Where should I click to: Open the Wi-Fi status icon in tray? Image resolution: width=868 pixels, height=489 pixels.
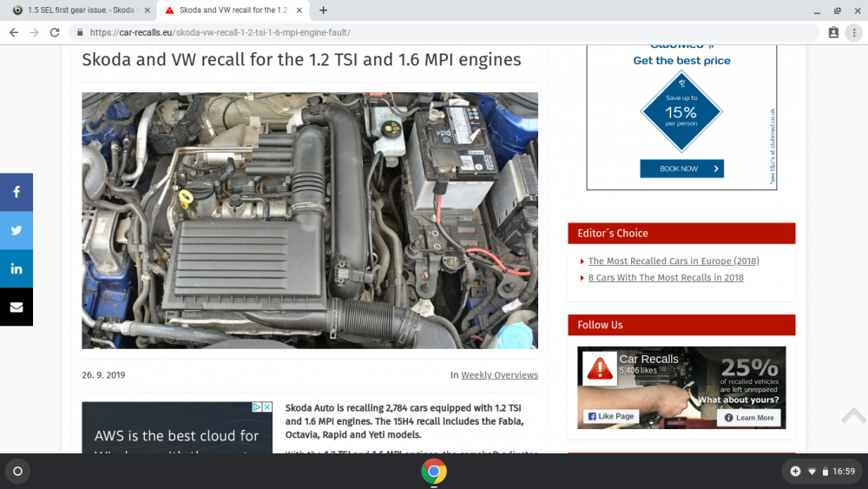[812, 472]
